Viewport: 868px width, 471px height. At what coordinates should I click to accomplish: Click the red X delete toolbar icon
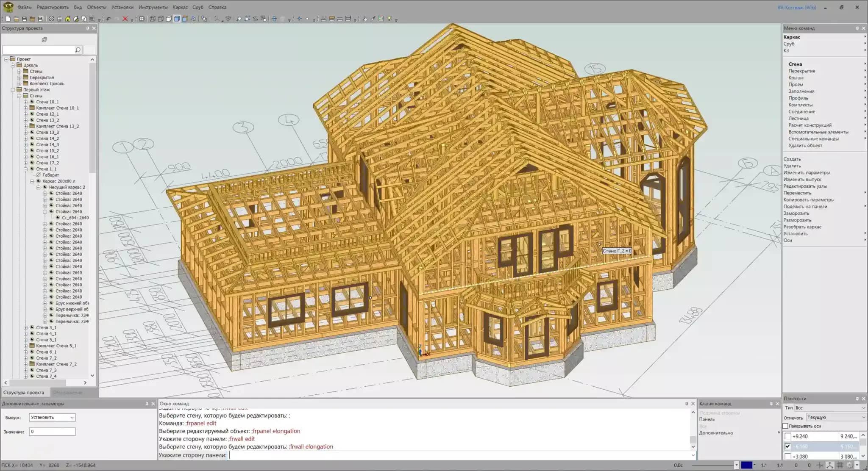tap(125, 19)
